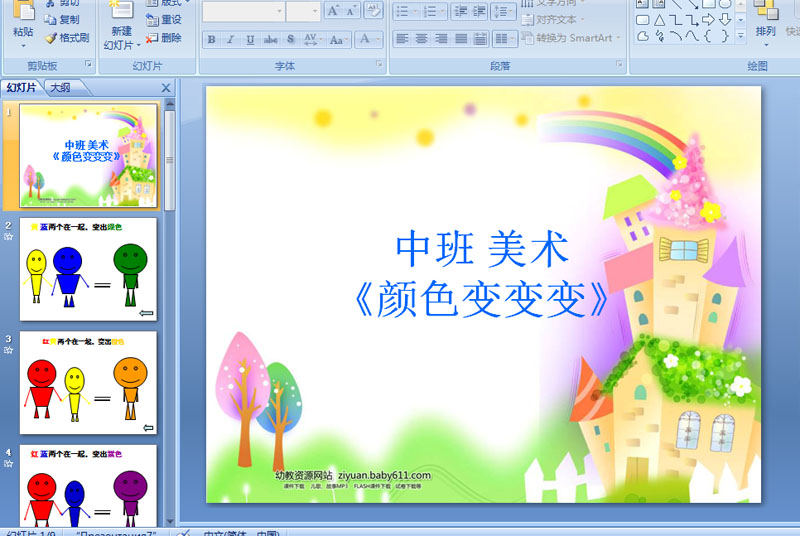Viewport: 800px width, 536px height.
Task: Center align the paragraph text
Action: (421, 39)
